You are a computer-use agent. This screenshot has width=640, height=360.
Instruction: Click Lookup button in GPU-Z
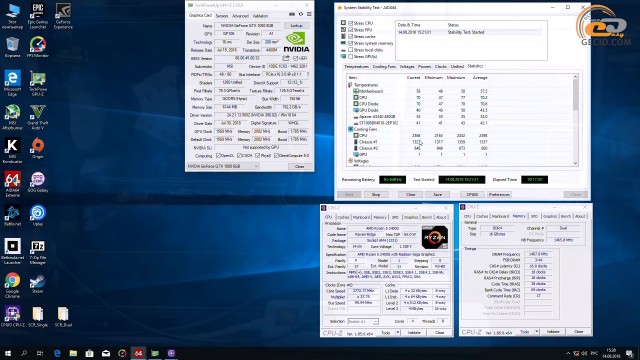tap(297, 25)
